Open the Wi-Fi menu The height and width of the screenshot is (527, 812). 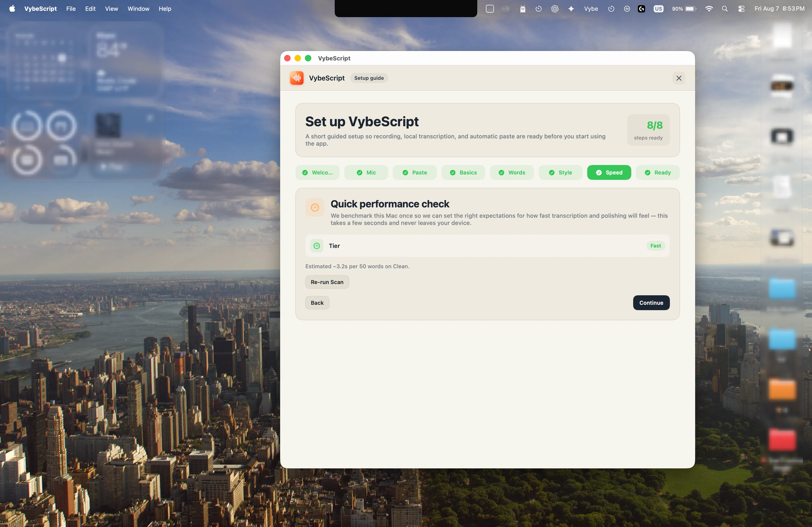pos(709,9)
